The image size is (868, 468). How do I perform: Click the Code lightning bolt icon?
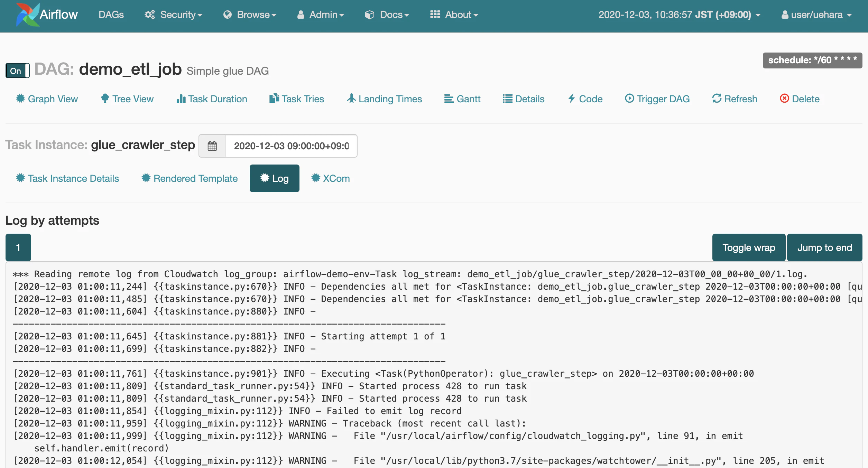571,99
